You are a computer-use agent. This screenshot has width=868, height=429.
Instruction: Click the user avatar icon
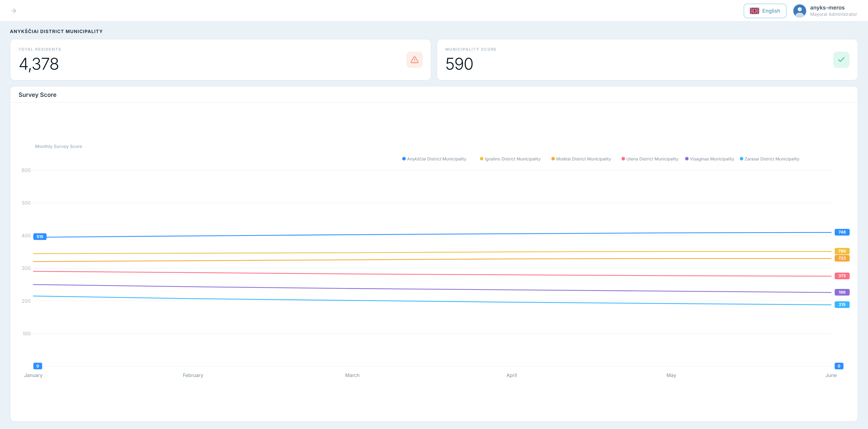[799, 11]
